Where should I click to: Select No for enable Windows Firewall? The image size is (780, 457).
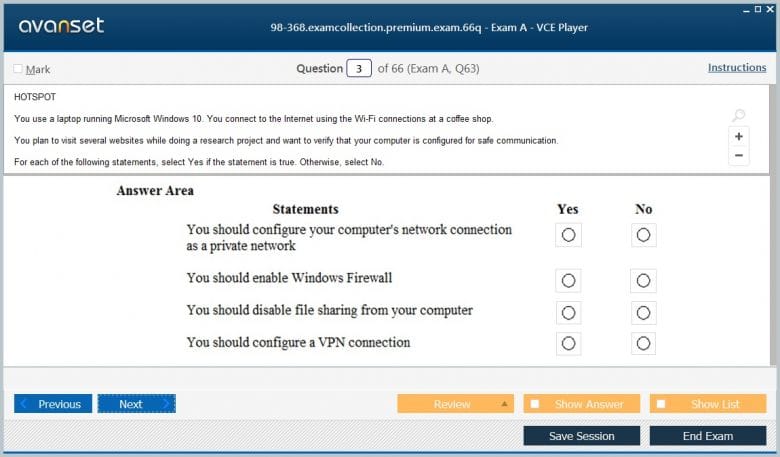click(x=643, y=281)
